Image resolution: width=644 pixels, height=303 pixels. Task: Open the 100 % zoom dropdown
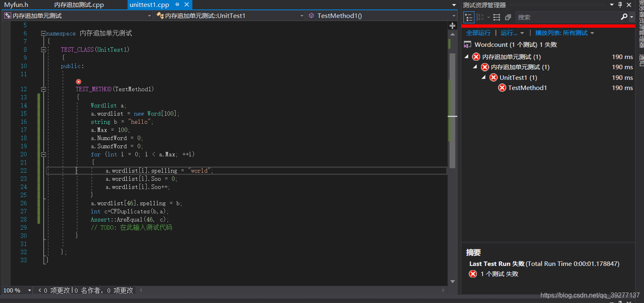coord(29,290)
